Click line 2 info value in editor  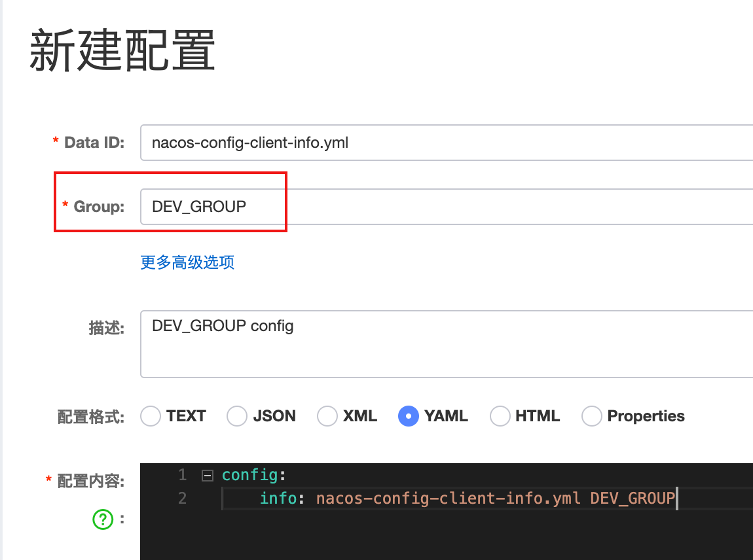495,498
